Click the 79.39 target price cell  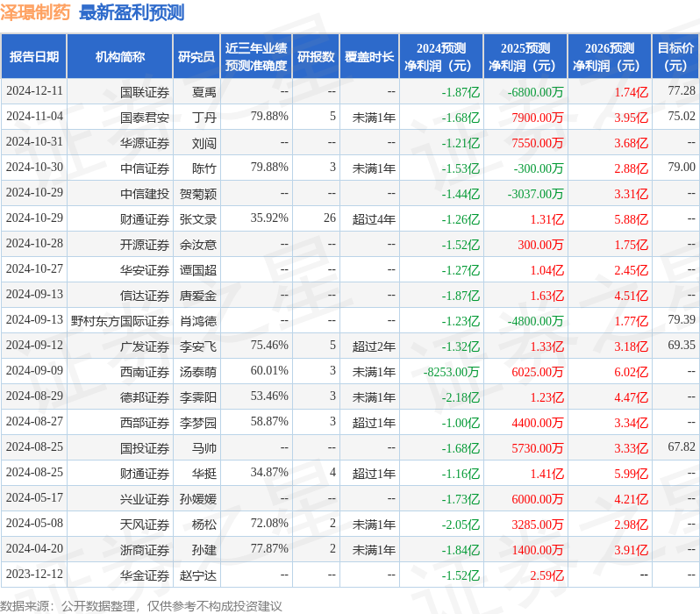(x=681, y=320)
